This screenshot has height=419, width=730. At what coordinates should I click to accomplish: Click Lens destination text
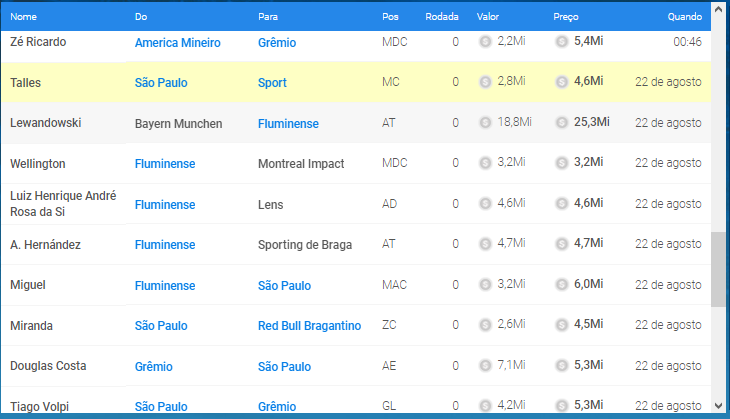pos(270,204)
